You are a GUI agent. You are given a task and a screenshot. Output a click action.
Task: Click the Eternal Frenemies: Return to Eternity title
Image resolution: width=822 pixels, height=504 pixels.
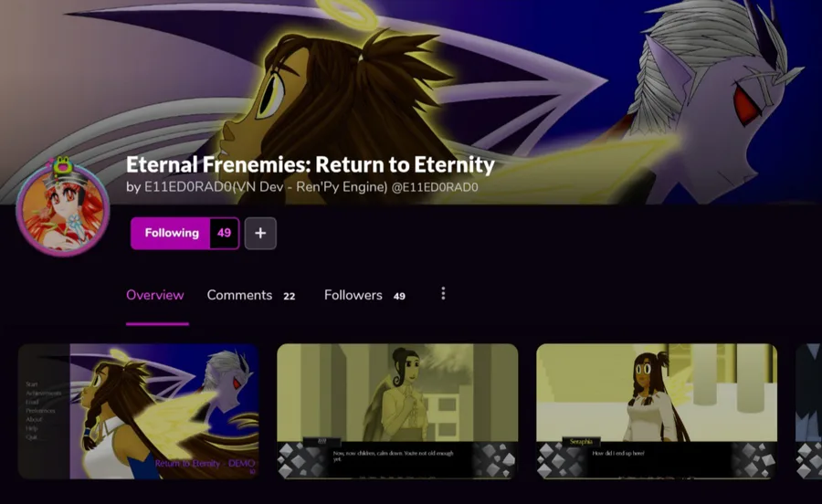click(311, 164)
